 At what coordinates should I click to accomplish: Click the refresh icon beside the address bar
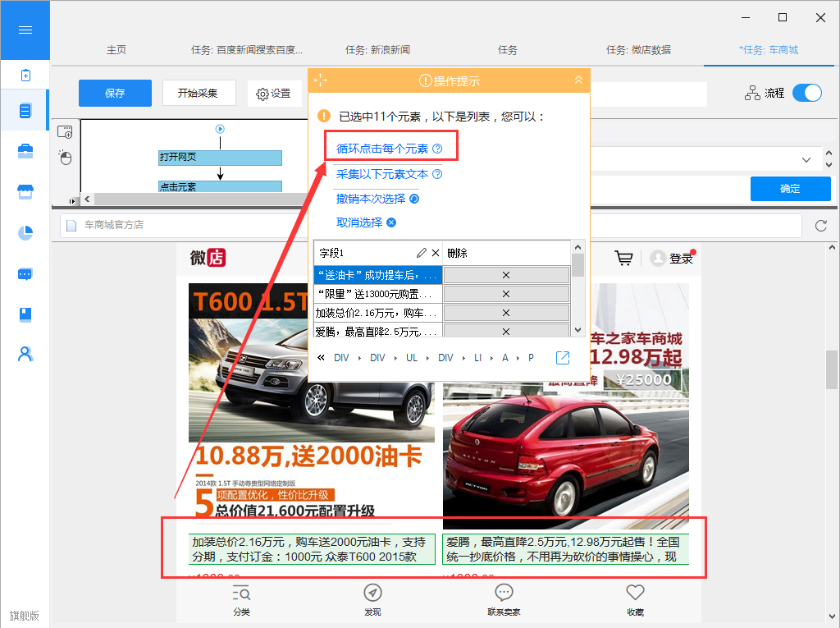pyautogui.click(x=820, y=225)
